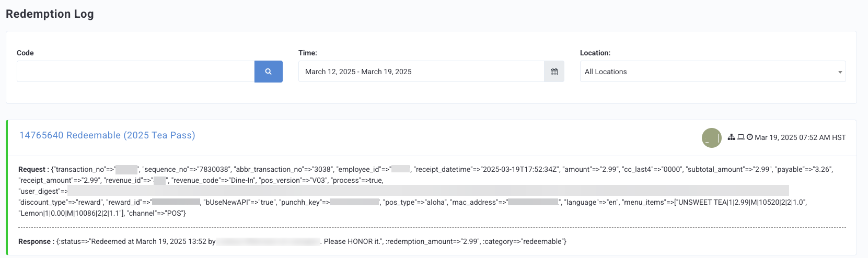The width and height of the screenshot is (868, 258).
Task: Click the March 12 - March 19 date range field
Action: (x=421, y=72)
